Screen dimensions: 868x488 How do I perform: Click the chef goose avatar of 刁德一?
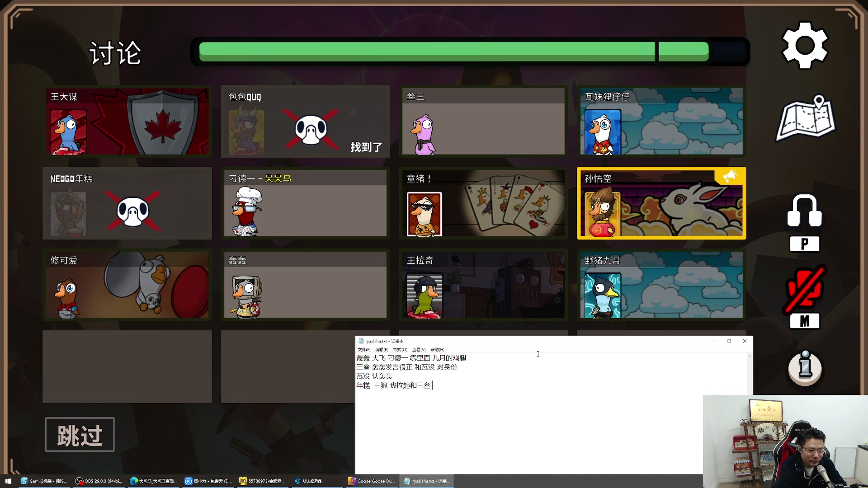click(247, 211)
